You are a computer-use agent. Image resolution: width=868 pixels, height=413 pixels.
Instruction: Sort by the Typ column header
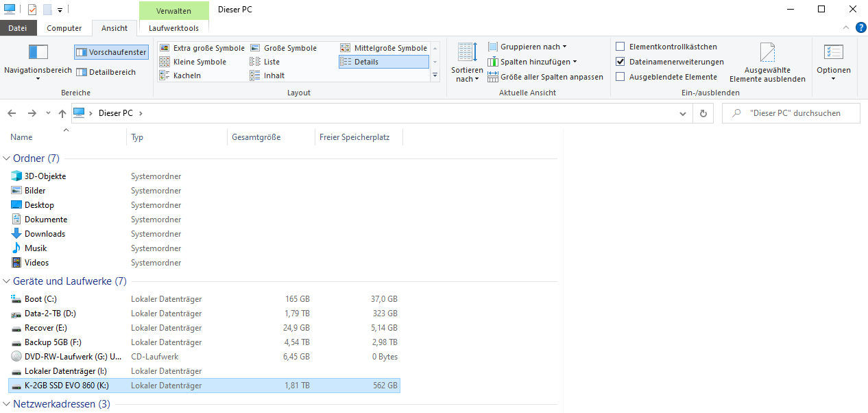click(x=137, y=137)
